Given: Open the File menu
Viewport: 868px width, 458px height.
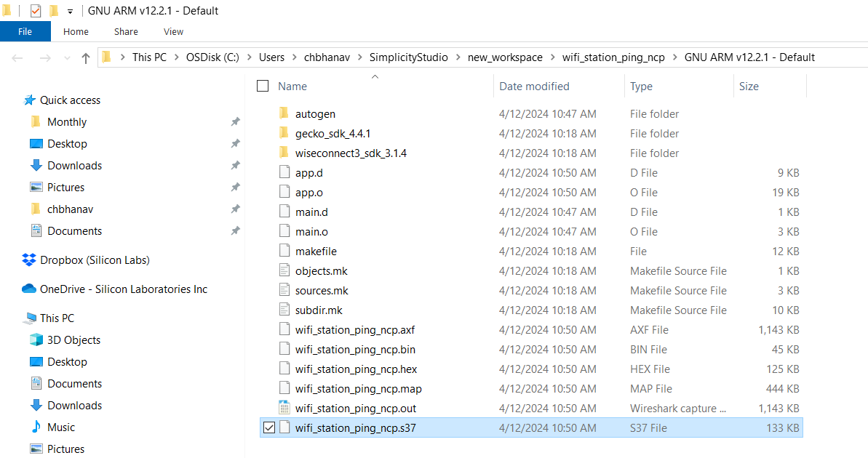Looking at the screenshot, I should [x=25, y=31].
